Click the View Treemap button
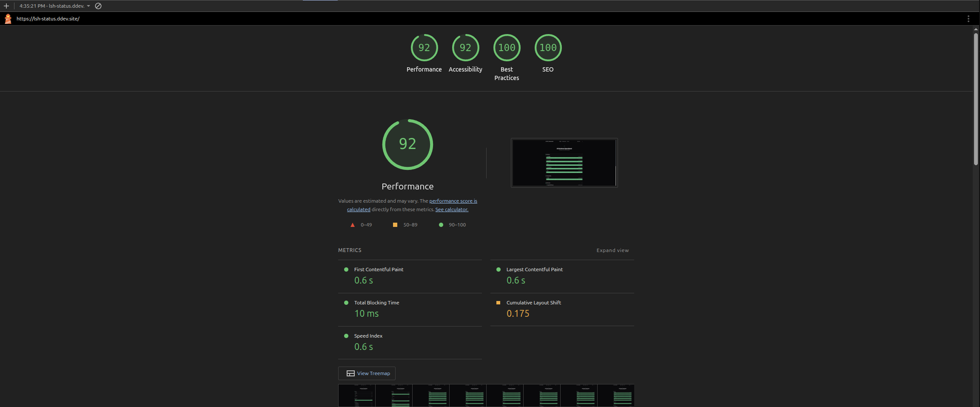The image size is (980, 407). pyautogui.click(x=367, y=373)
